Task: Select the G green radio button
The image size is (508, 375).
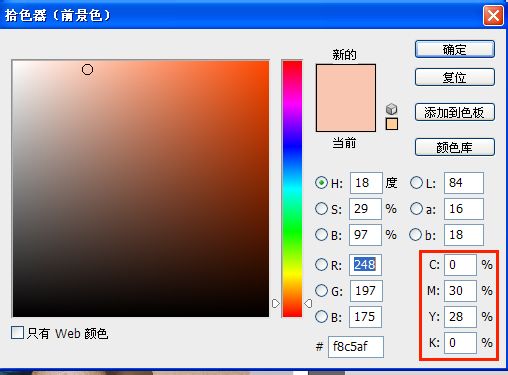Action: 321,291
